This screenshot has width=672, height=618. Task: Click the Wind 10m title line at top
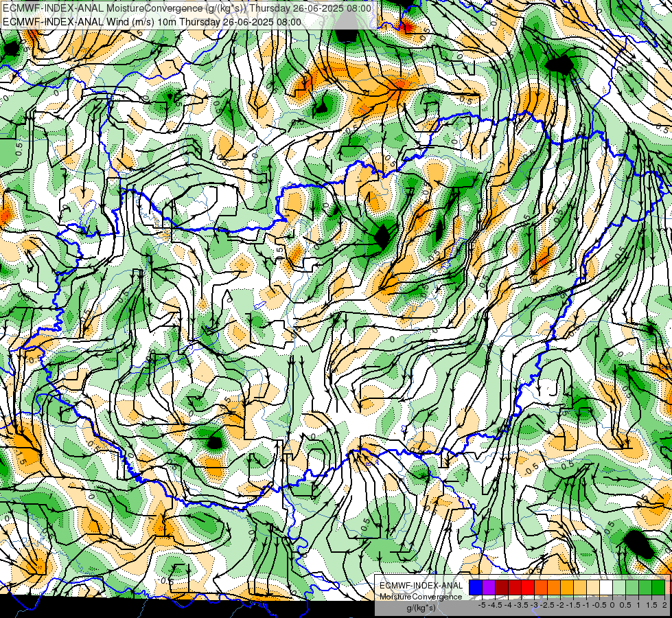[x=152, y=22]
